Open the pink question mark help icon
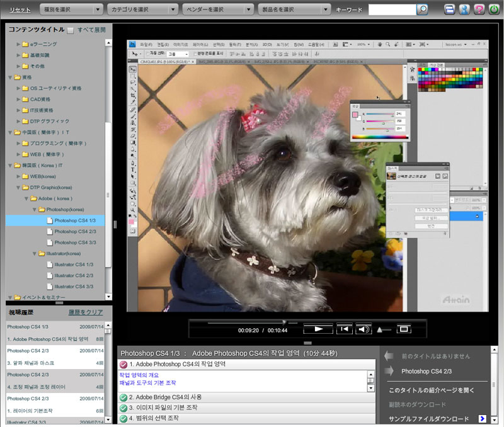This screenshot has height=427, width=504. pyautogui.click(x=479, y=9)
